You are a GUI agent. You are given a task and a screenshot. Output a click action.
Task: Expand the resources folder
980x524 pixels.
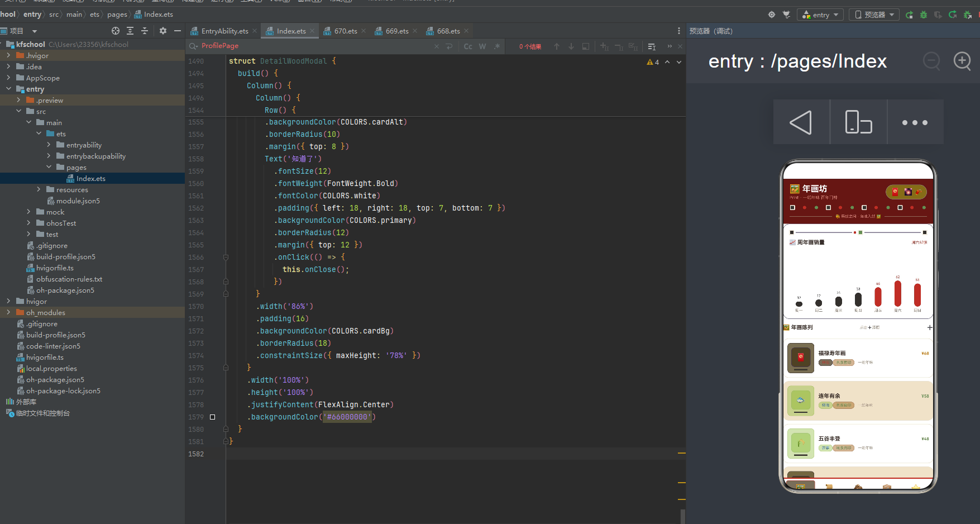pos(39,189)
